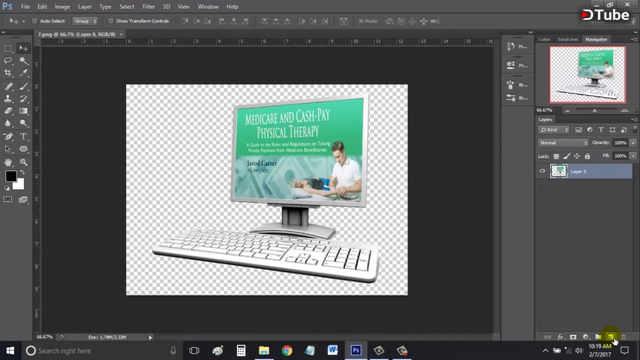This screenshot has height=360, width=640.
Task: Expand the status bar info arrow
Action: (150, 337)
